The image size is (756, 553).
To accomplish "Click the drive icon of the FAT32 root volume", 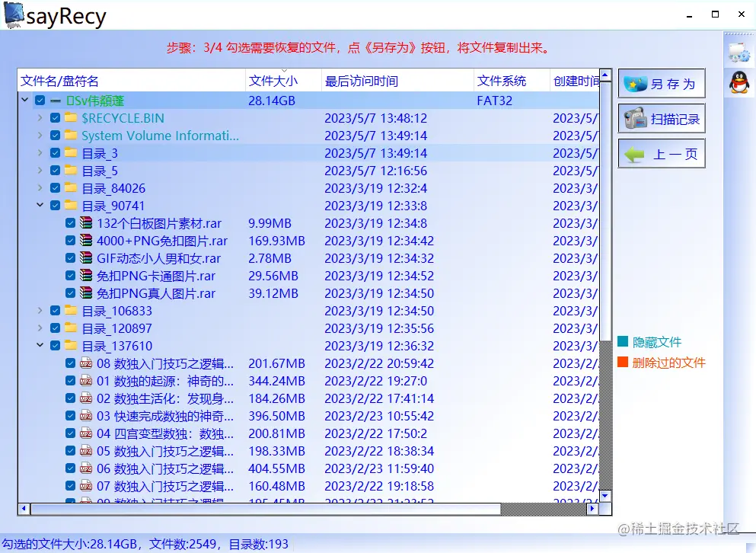I will point(56,101).
